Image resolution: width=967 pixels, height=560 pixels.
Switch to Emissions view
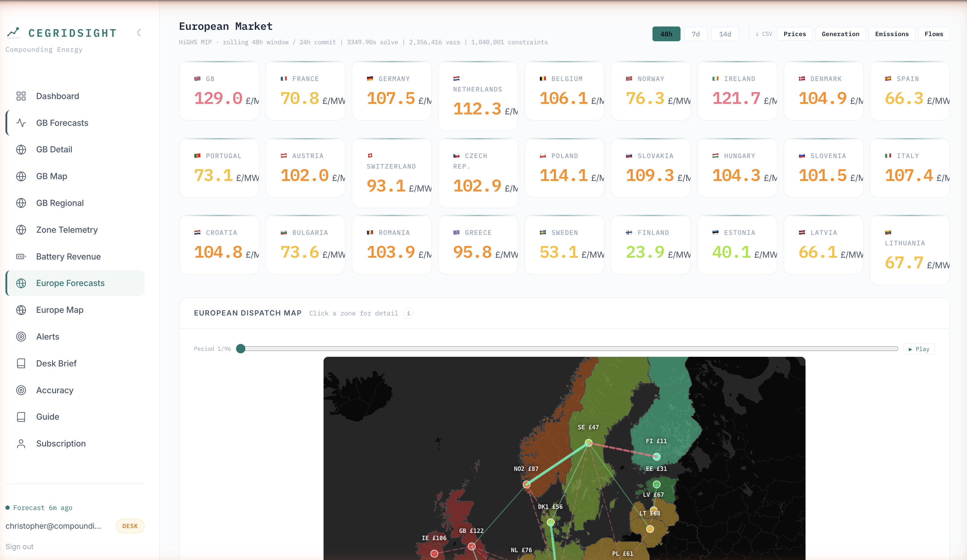tap(892, 34)
